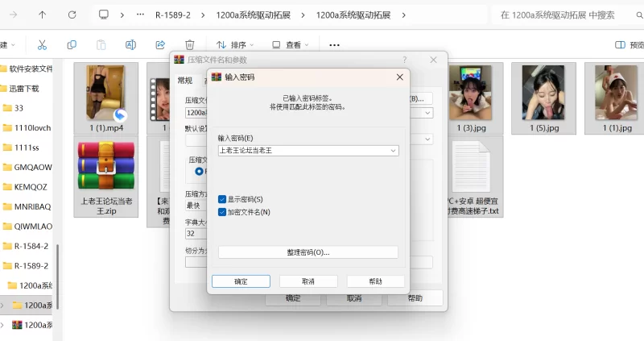Select the 软件安装文件 folder in the sidebar
The image size is (644, 341).
coord(27,69)
